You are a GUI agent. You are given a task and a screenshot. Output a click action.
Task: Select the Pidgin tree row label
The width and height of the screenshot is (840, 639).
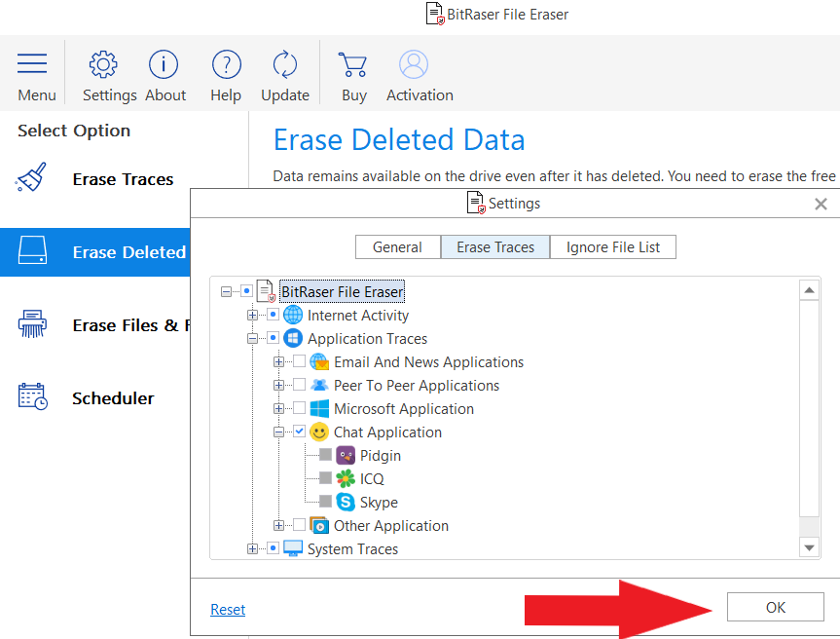pos(381,456)
